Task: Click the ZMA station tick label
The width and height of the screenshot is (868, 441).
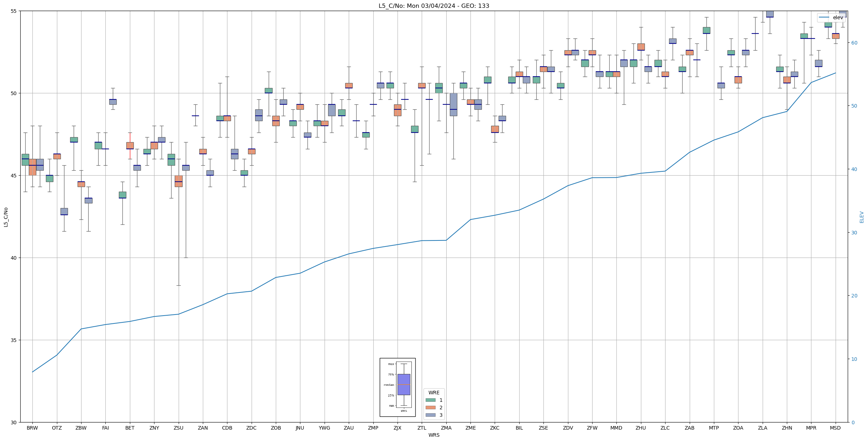Action: [x=446, y=428]
